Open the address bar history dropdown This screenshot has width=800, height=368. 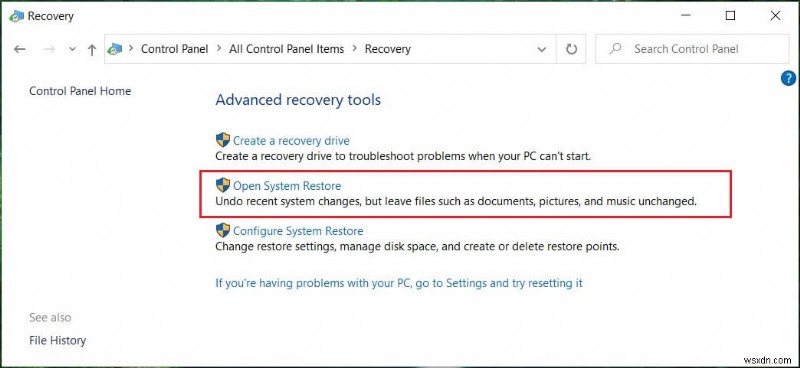pyautogui.click(x=542, y=50)
